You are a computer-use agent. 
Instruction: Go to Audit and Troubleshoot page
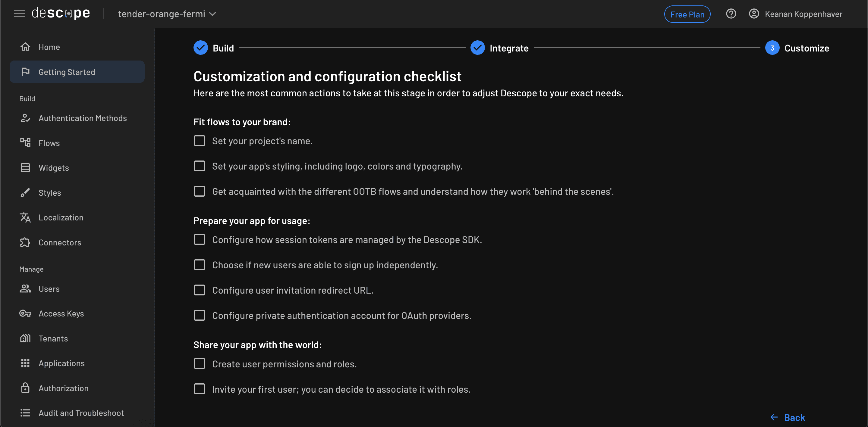pyautogui.click(x=81, y=413)
